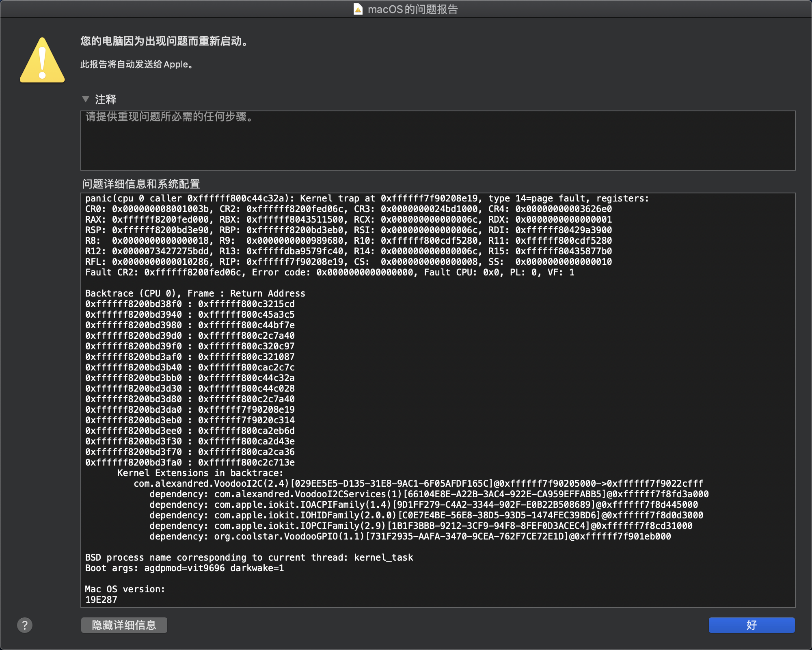Click the VoodooI2CServices dependency line

pos(429,494)
